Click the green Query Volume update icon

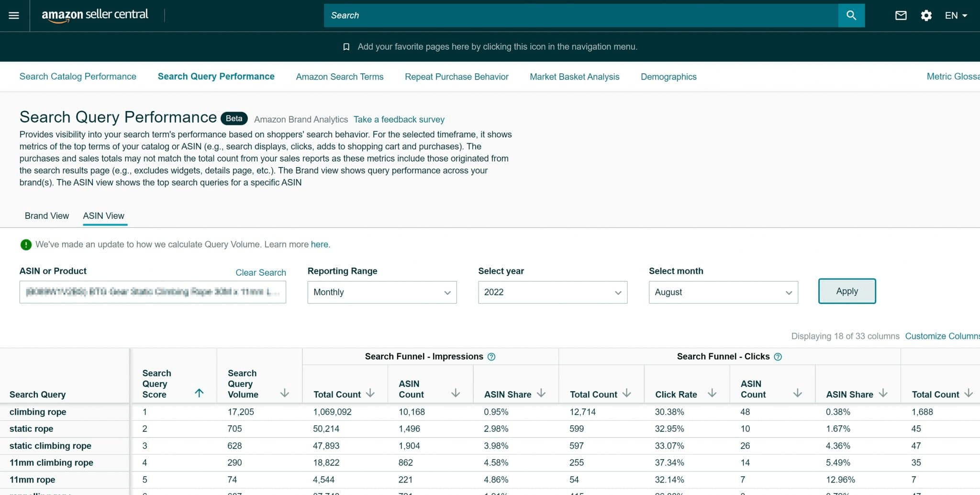click(25, 245)
